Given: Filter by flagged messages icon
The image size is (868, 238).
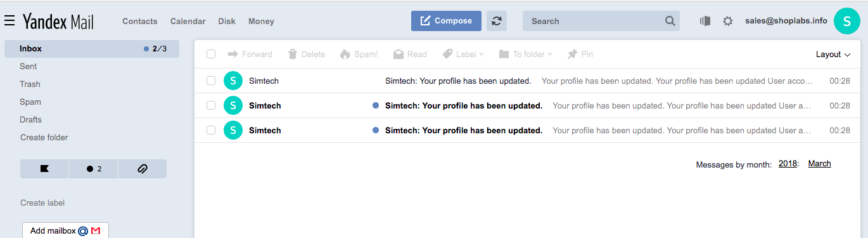Looking at the screenshot, I should pyautogui.click(x=44, y=169).
